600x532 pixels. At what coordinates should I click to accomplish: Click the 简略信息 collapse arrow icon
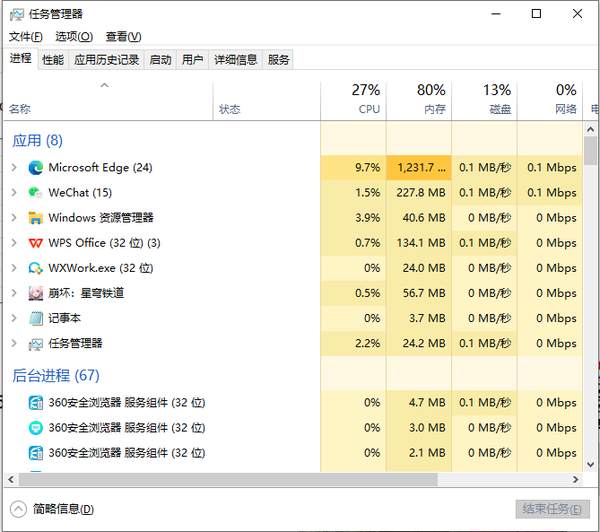click(18, 509)
